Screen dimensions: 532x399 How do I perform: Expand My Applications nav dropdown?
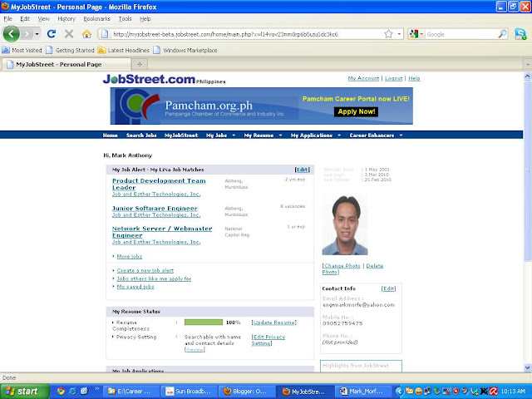pyautogui.click(x=339, y=135)
